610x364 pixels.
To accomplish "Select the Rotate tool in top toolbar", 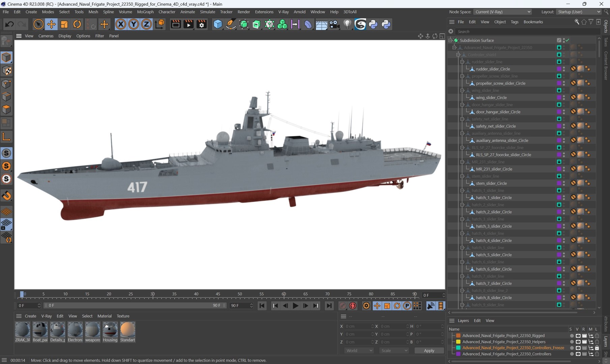I will pos(77,24).
